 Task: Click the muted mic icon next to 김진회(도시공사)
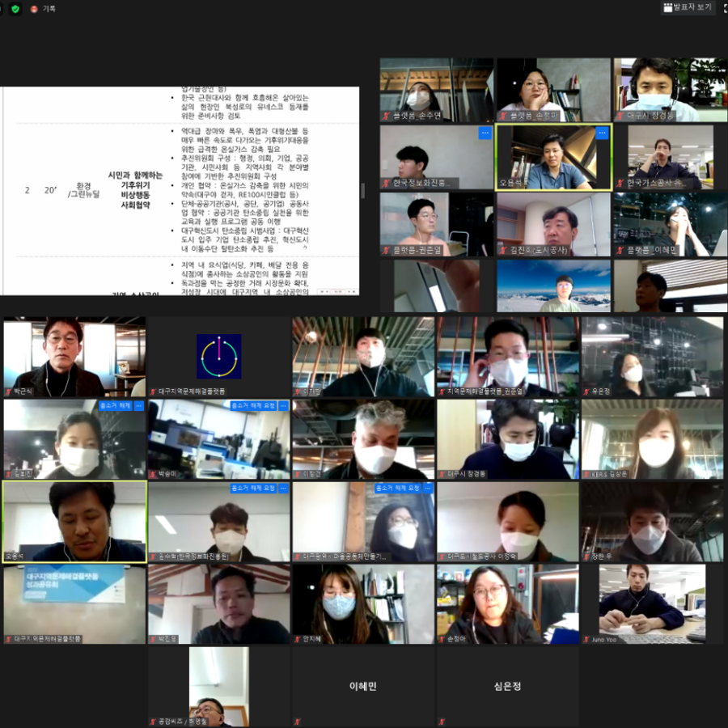point(503,251)
